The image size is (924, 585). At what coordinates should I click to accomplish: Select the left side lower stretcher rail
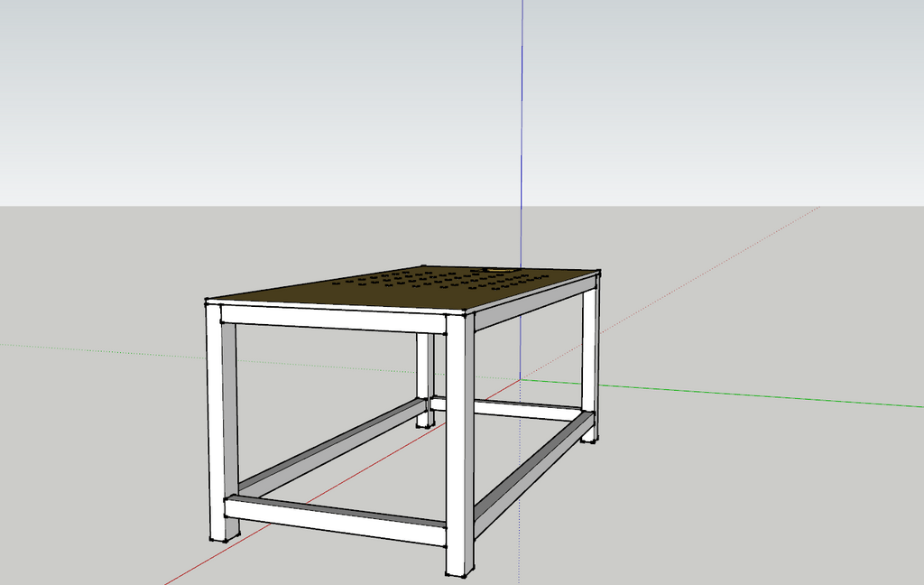tap(332, 446)
